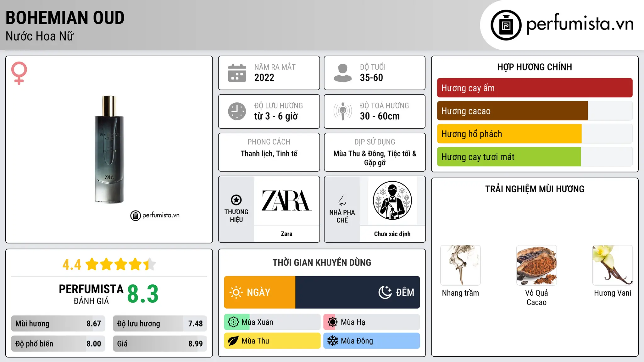
Task: Click the Mùa Hạ season bar
Action: click(372, 322)
